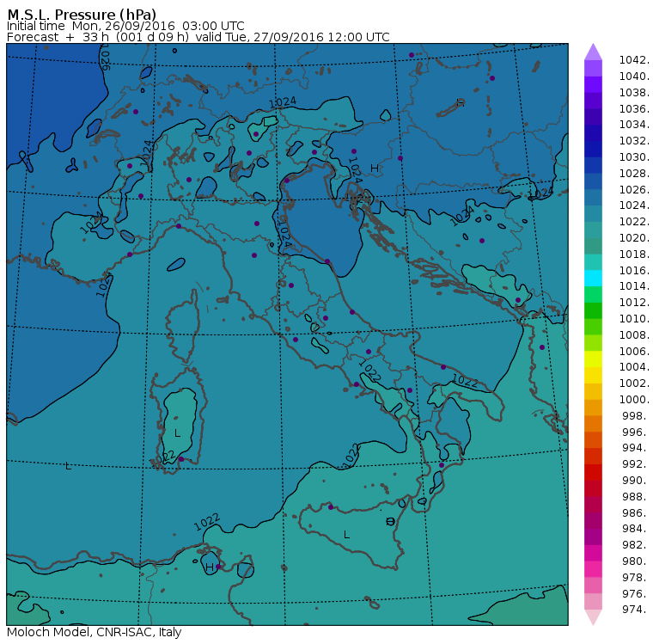Pick the yellow legend band between 1004 and 1006

[593, 359]
